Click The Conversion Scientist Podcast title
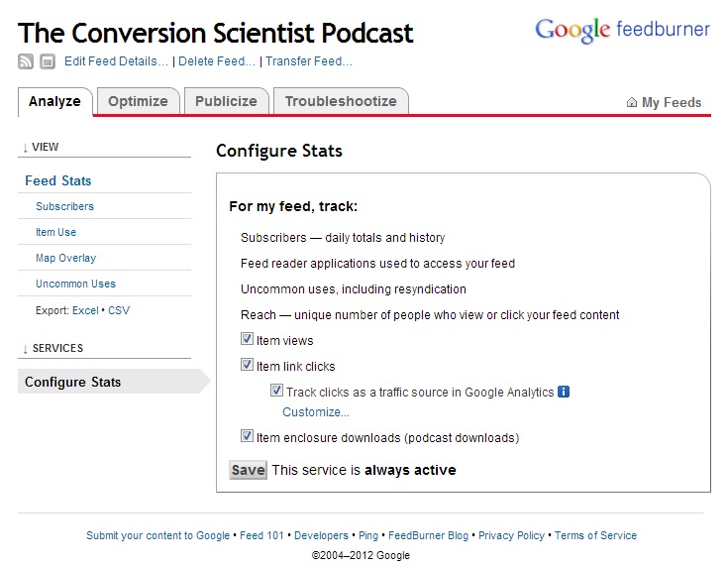Viewport: 728px width, 568px height. coord(216,33)
